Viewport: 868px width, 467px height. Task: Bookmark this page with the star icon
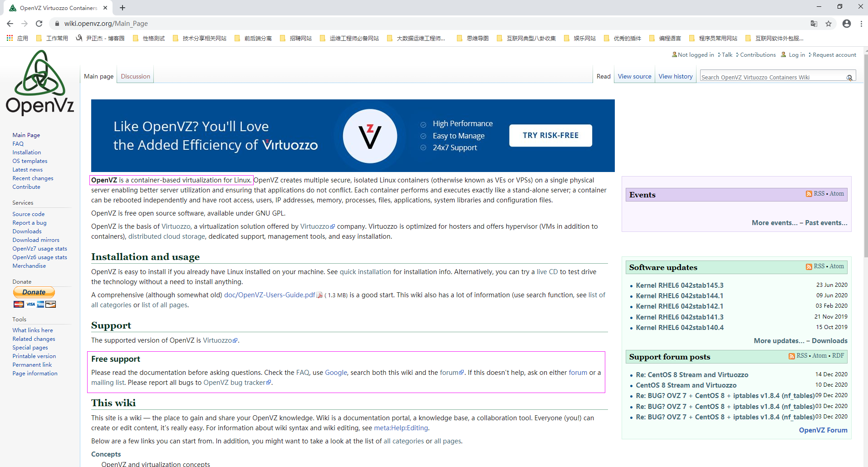tap(829, 24)
